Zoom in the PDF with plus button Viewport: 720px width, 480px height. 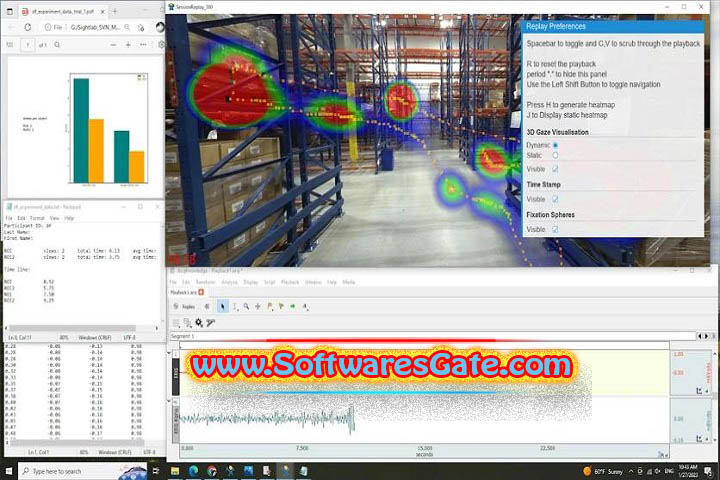128,45
